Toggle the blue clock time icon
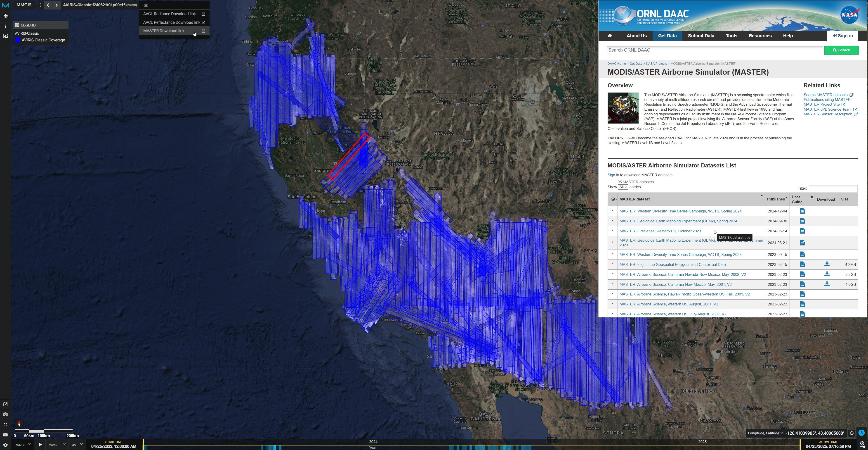The height and width of the screenshot is (450, 868). (862, 433)
